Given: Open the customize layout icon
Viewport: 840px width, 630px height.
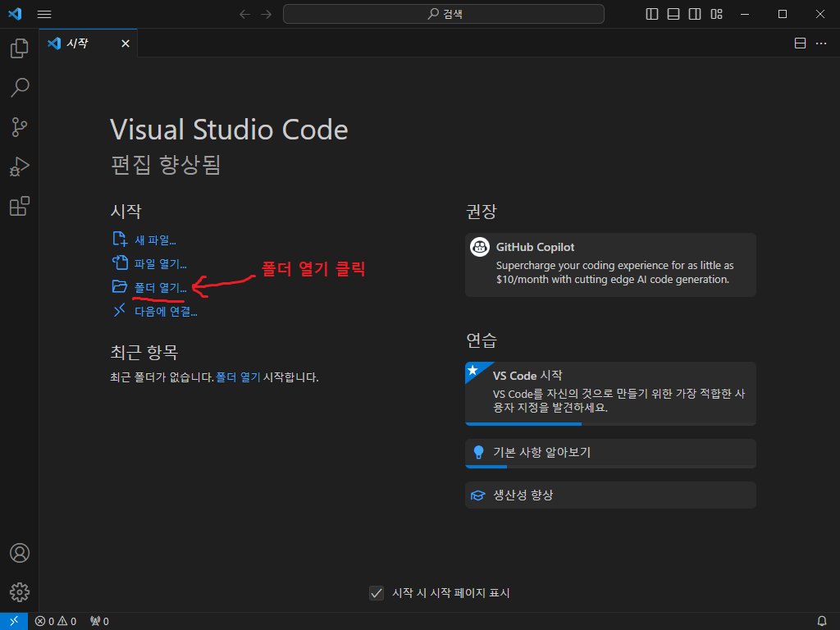Looking at the screenshot, I should click(x=716, y=14).
